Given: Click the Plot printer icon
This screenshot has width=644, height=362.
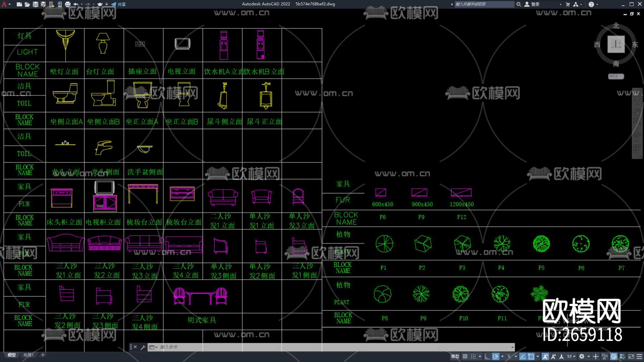Looking at the screenshot, I should (x=68, y=4).
